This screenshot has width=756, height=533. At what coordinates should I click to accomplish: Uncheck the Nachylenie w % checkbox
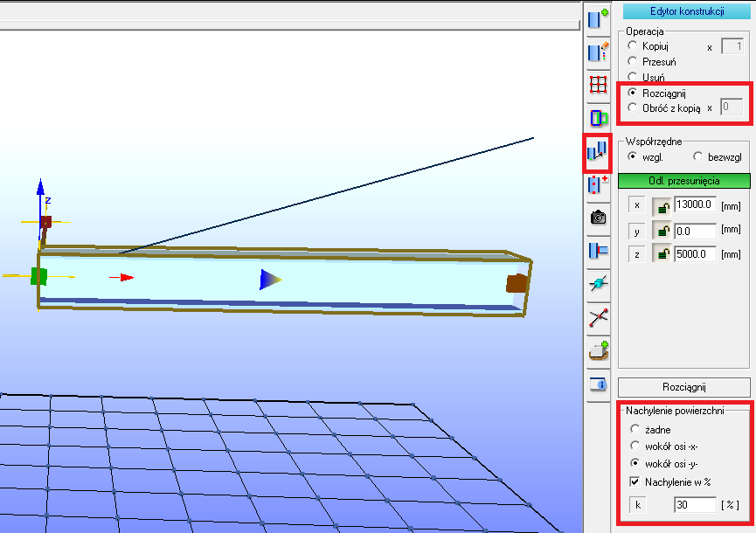(x=634, y=481)
